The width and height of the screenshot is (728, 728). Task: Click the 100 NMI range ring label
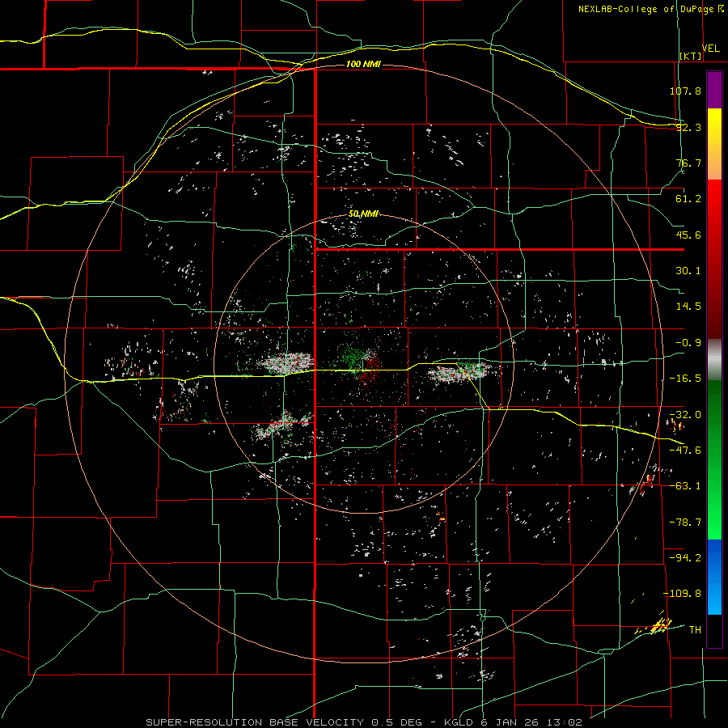click(x=363, y=64)
